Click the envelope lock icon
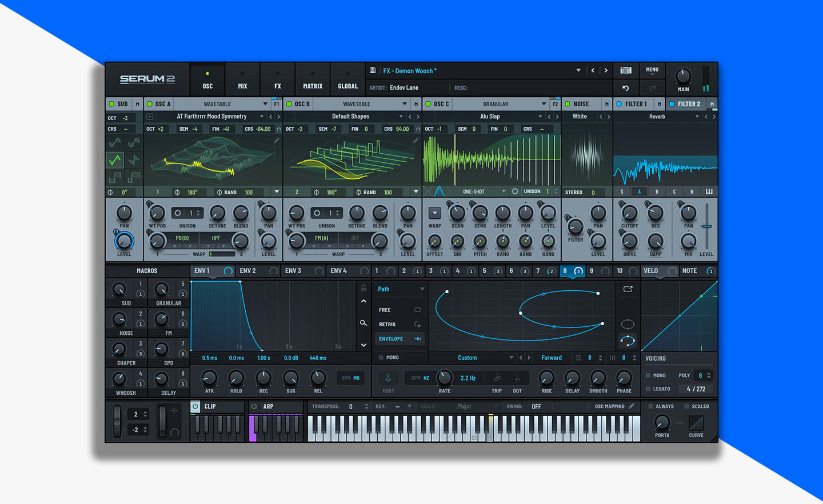The image size is (823, 504). [x=363, y=288]
